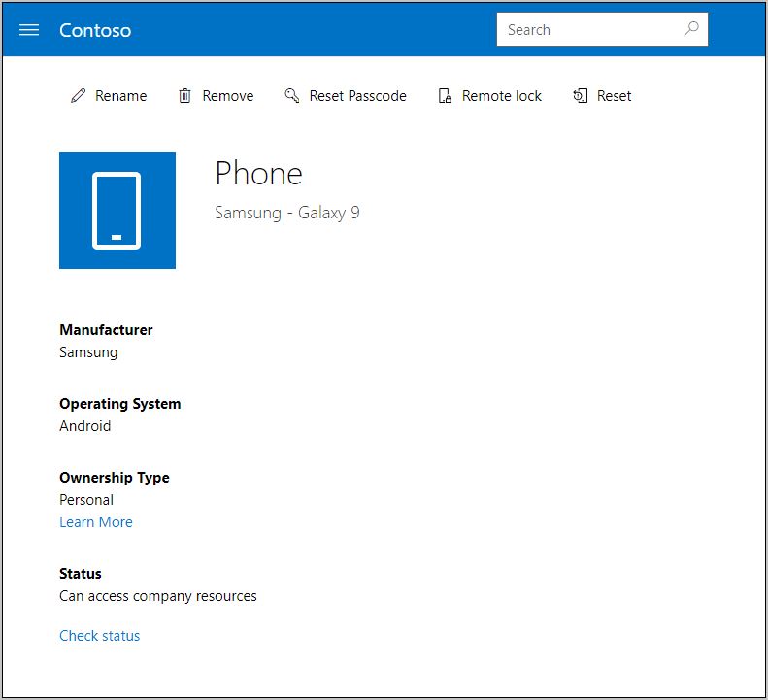Screen dimensions: 768x700
Task: Click the Contoso header title
Action: pyautogui.click(x=95, y=30)
